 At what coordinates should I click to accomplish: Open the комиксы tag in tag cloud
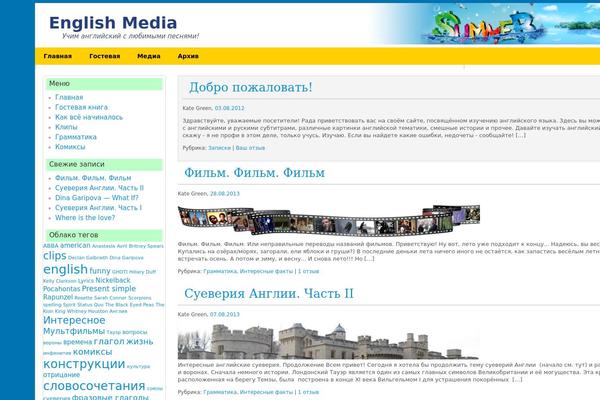[x=92, y=352]
